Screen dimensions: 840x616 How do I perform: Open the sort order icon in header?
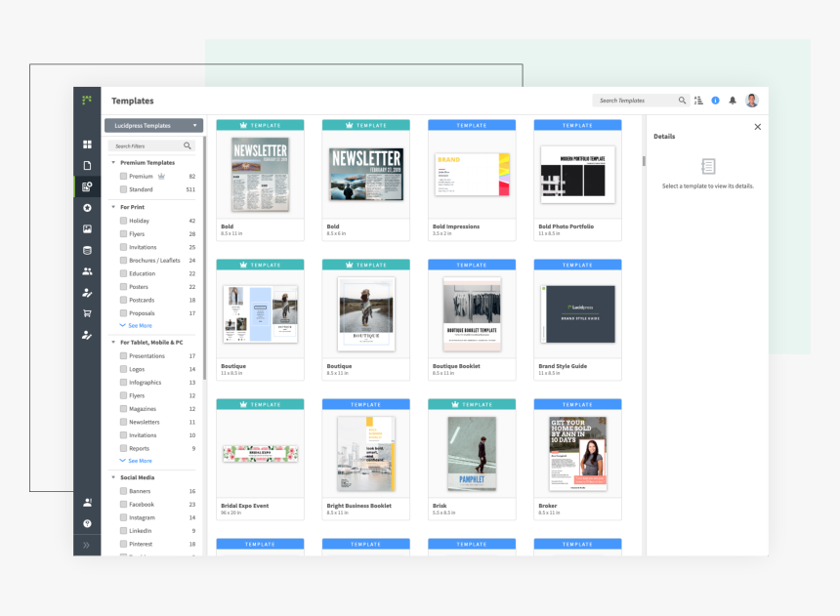[x=698, y=101]
